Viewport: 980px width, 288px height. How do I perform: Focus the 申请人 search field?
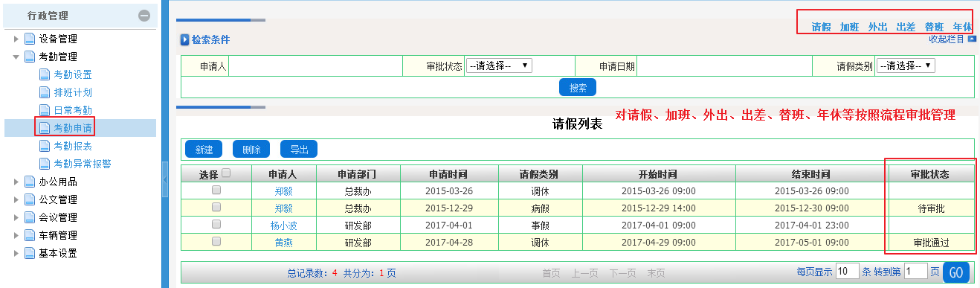pyautogui.click(x=315, y=66)
